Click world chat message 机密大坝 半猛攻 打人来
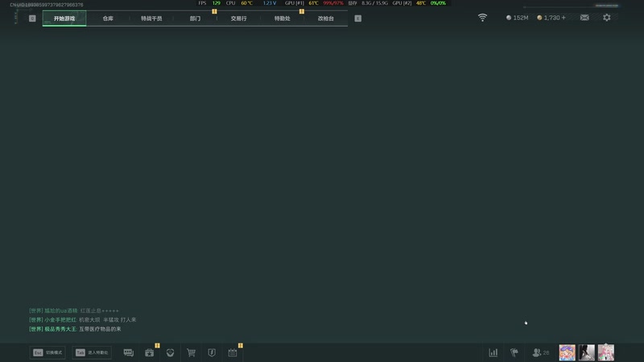Screen dimensions: 644x362 [108, 319]
